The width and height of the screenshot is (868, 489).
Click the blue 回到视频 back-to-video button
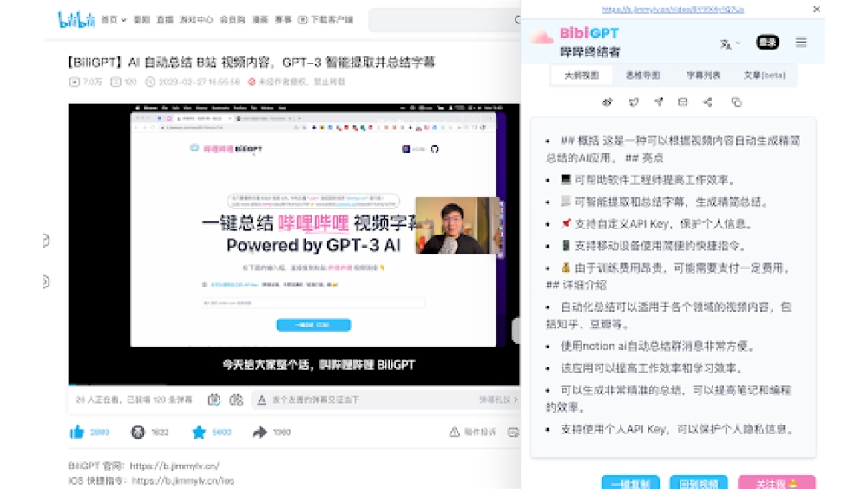(699, 484)
